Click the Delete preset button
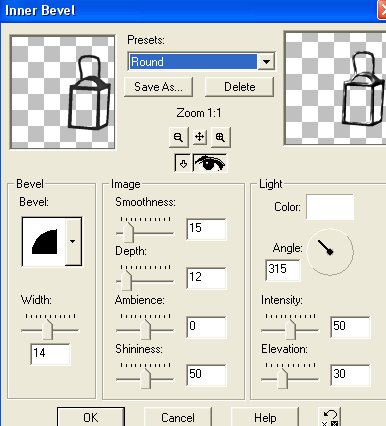Viewport: 386px width, 426px height. tap(239, 87)
